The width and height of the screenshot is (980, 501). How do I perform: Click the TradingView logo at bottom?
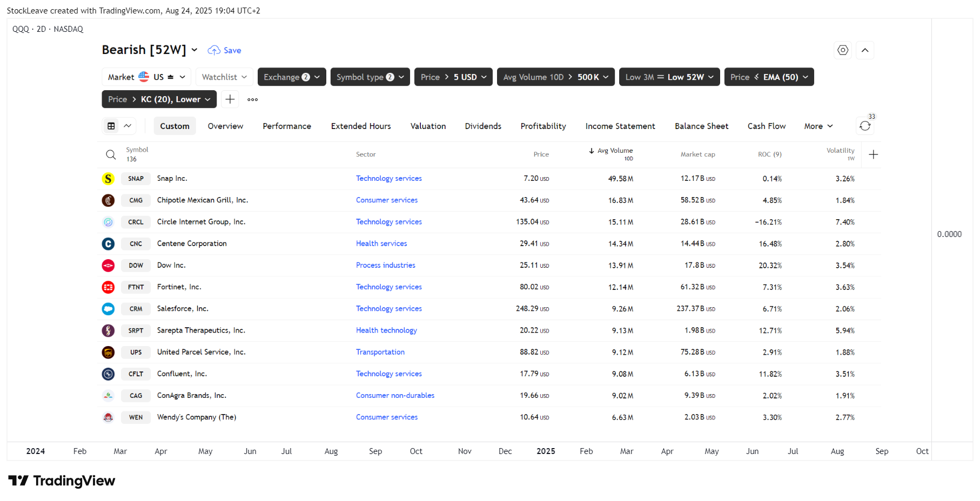(62, 480)
